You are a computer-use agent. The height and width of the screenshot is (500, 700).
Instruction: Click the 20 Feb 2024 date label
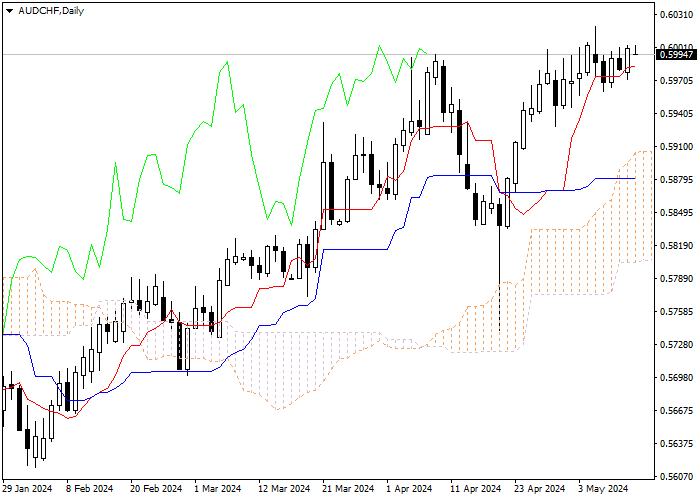[156, 489]
